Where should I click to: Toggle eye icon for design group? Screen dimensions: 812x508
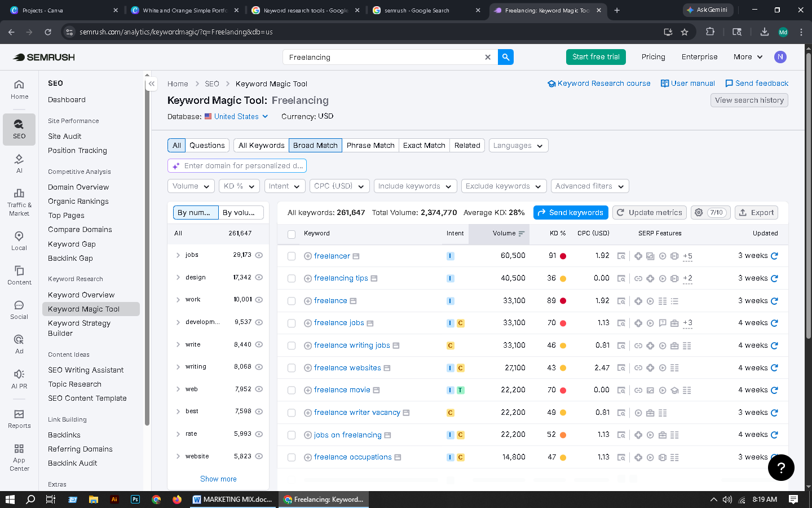pos(259,277)
